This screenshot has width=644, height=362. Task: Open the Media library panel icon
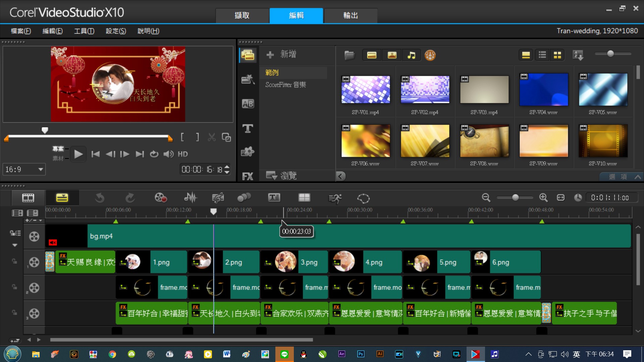[x=248, y=55]
